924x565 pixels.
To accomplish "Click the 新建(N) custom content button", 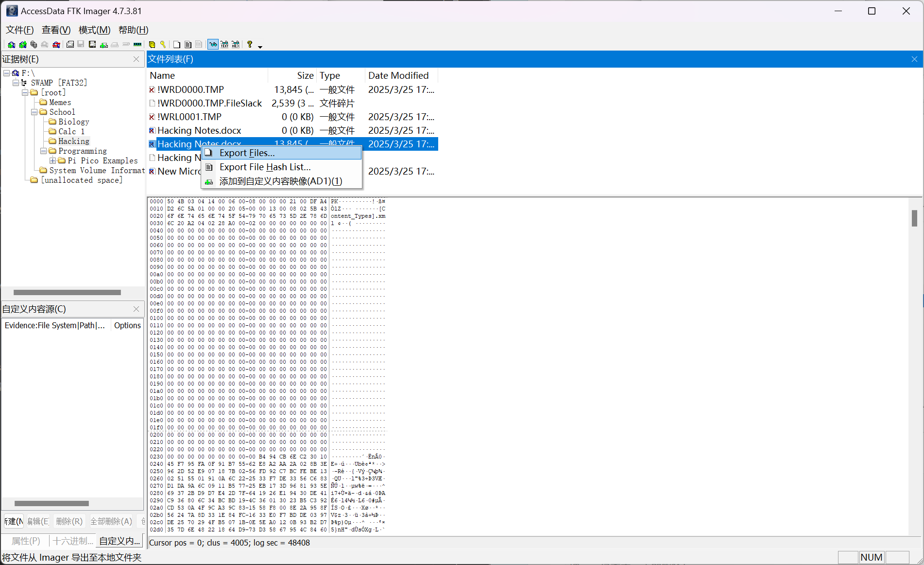I will [x=14, y=521].
